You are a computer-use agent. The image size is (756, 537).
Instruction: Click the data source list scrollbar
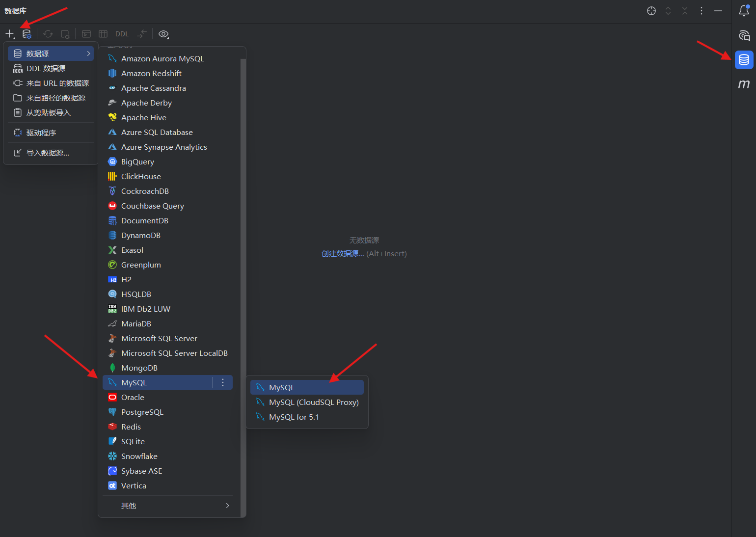(243, 287)
